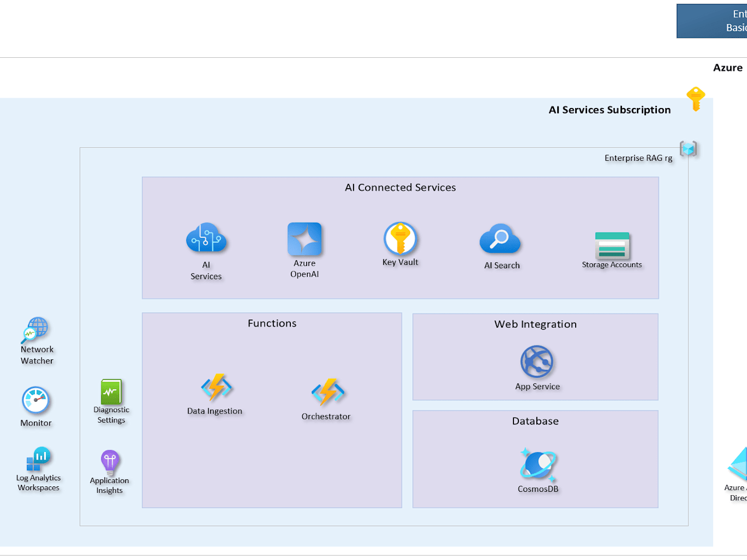Viewport: 747px width, 560px height.
Task: Select the "AI Search" label text
Action: (x=502, y=266)
